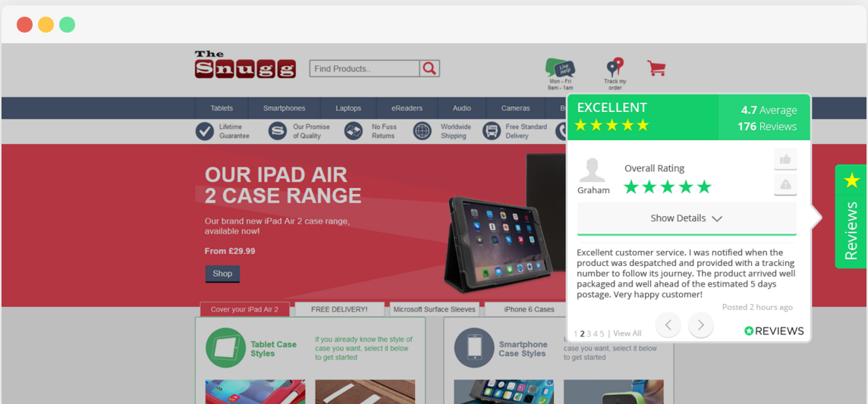The width and height of the screenshot is (868, 404).
Task: Click the green Tablet Case Styles icon
Action: [x=225, y=348]
